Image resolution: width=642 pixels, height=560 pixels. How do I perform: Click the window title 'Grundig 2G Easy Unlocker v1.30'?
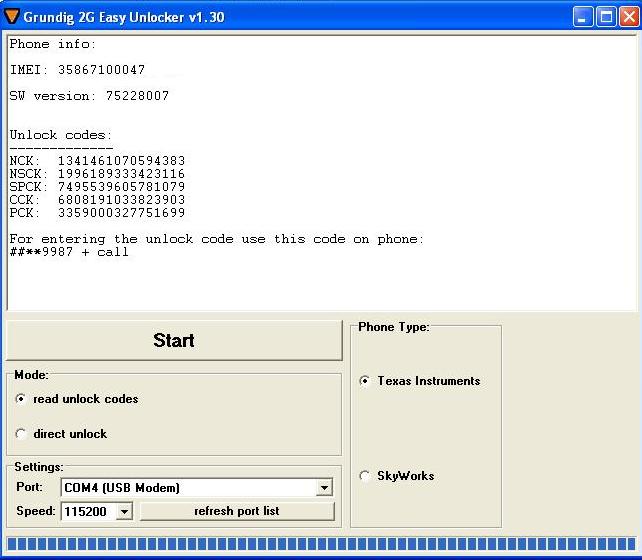(124, 17)
